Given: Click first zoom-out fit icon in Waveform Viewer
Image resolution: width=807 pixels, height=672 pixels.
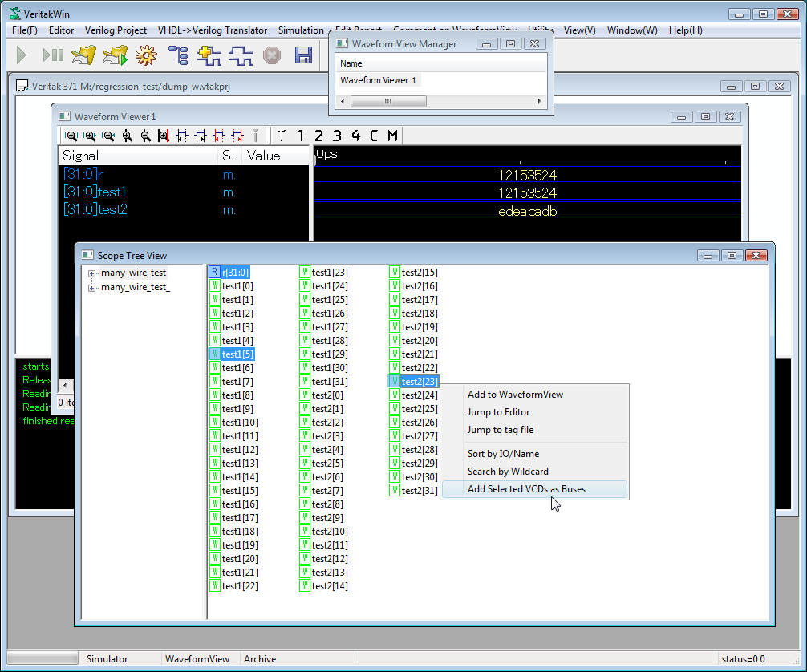Looking at the screenshot, I should 71,136.
